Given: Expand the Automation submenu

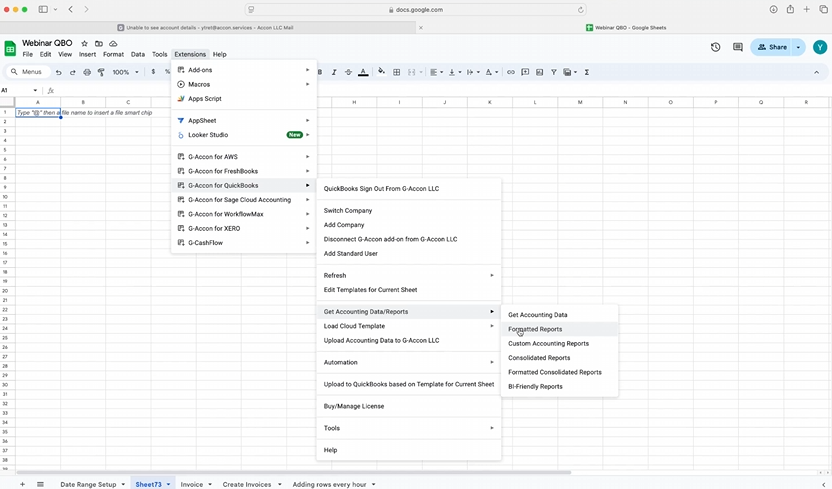Looking at the screenshot, I should 409,363.
